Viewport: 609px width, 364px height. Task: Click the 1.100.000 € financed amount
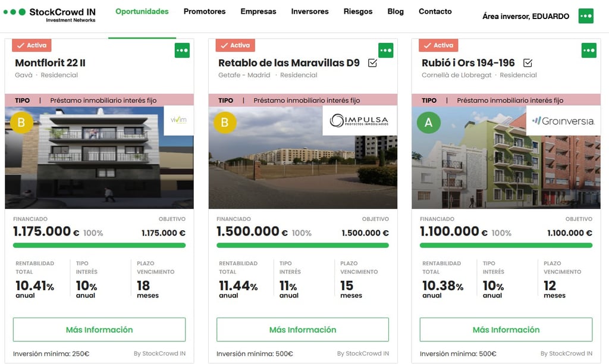coord(454,231)
